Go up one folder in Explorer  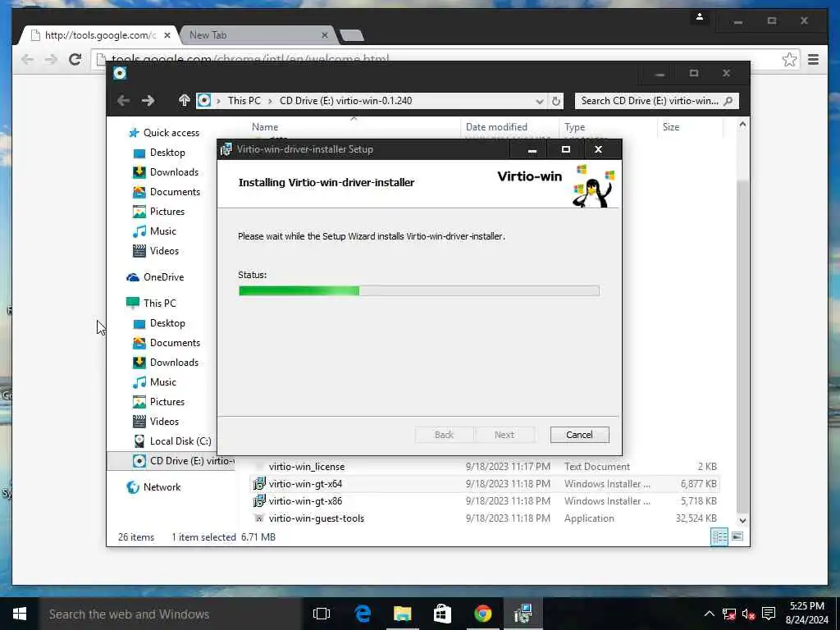185,101
